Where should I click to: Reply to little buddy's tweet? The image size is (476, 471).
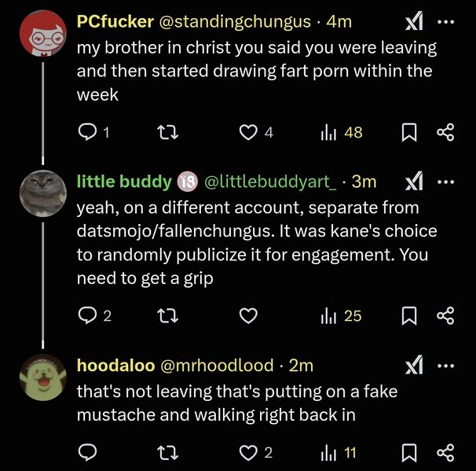click(87, 316)
